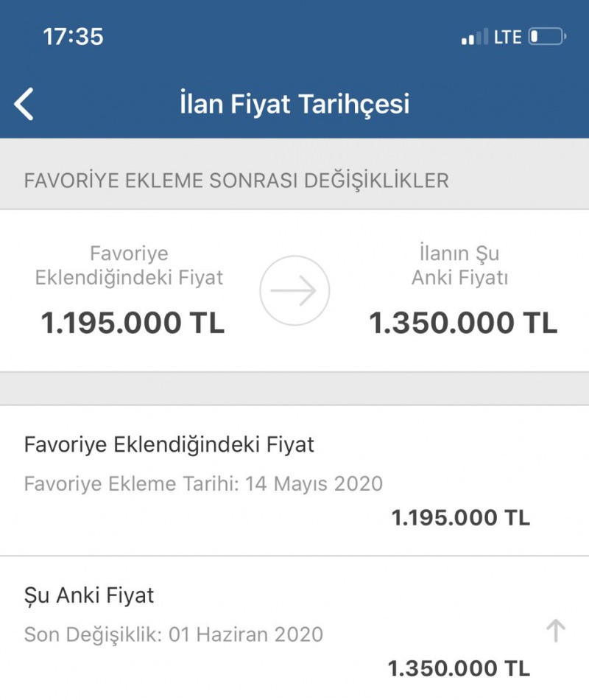
Task: Tap the back arrow in header
Action: (24, 104)
